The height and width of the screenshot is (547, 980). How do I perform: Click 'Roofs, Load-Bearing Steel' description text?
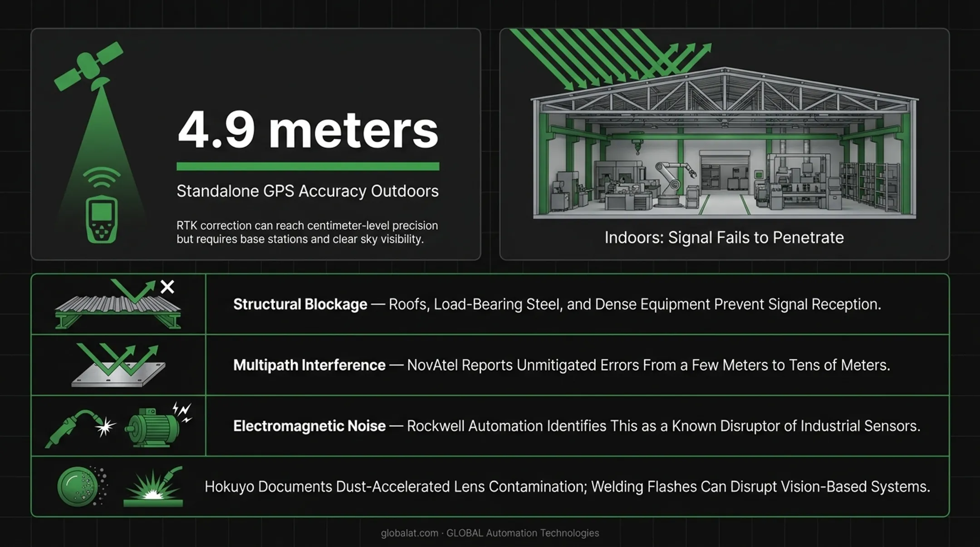[x=635, y=304]
